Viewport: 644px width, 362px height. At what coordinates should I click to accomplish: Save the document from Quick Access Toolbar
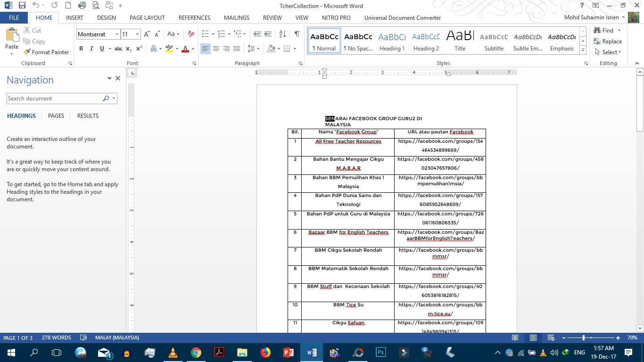(x=22, y=6)
